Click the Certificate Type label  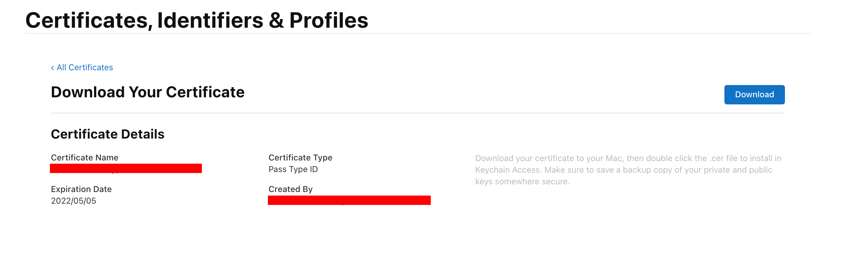pos(300,158)
